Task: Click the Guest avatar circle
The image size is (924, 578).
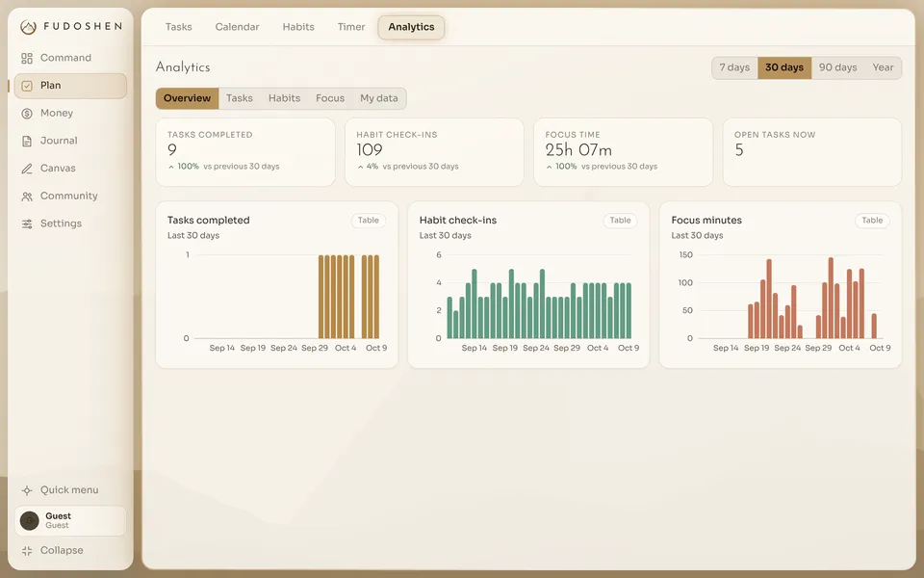Action: 30,521
